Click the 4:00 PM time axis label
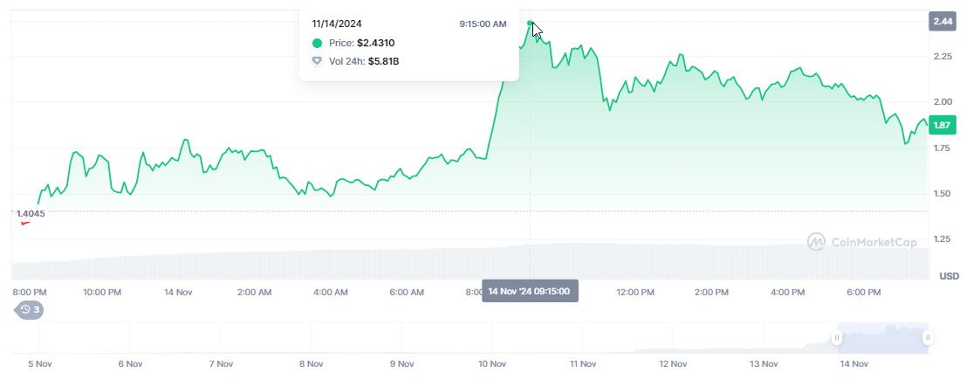Image resolution: width=980 pixels, height=380 pixels. [x=788, y=292]
